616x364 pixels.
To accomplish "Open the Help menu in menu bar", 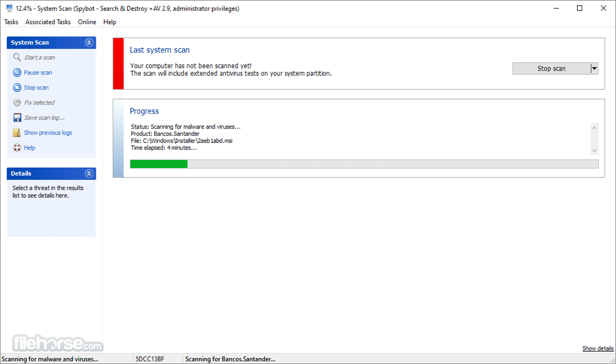I will [x=110, y=22].
